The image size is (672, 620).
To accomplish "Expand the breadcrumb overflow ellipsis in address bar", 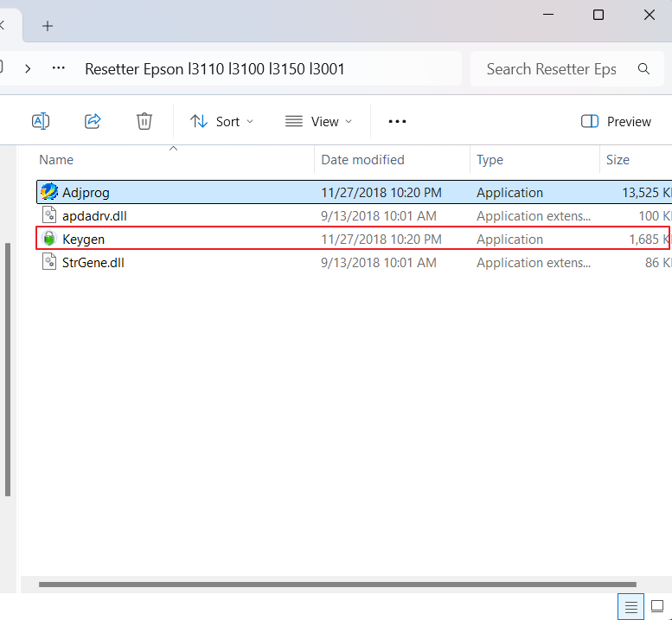I will (x=59, y=68).
